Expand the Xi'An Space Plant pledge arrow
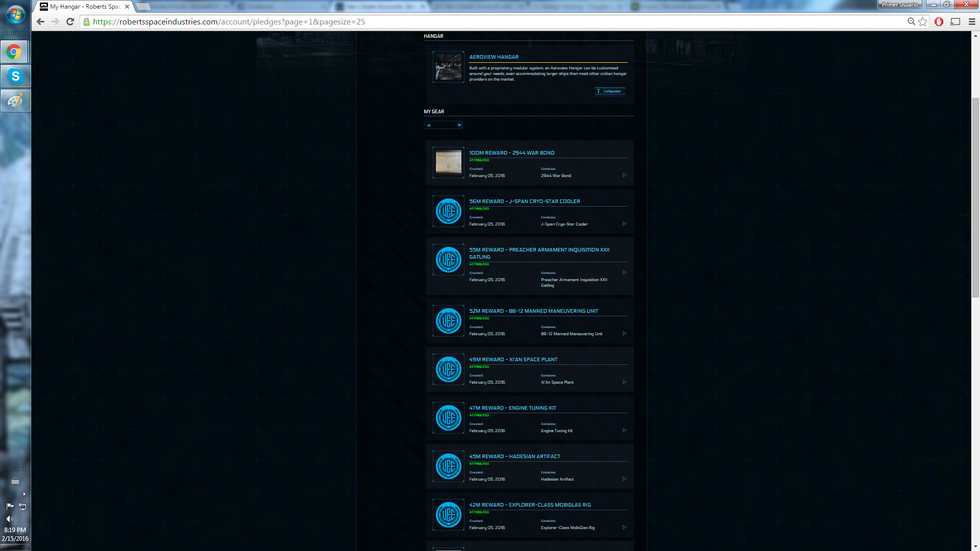This screenshot has width=980, height=551. (x=624, y=382)
